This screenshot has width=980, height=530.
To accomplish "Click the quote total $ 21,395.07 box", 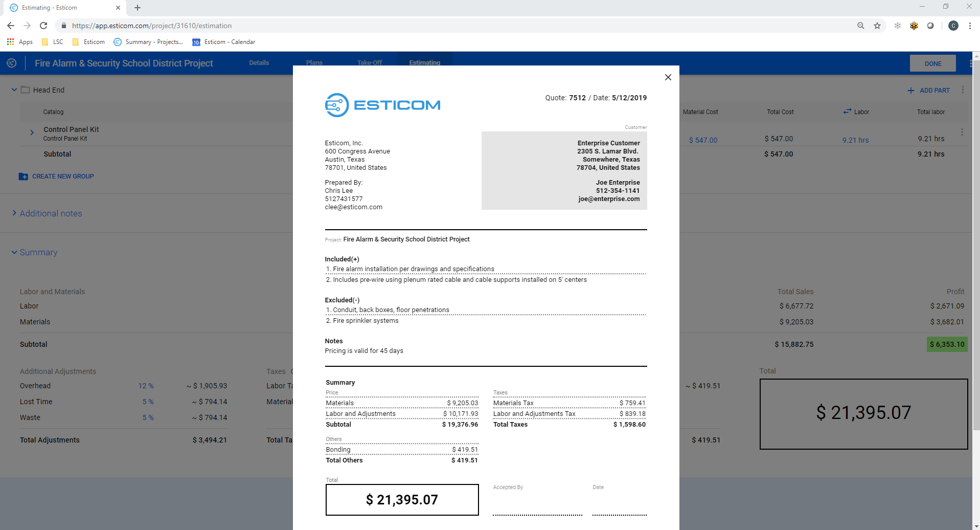I will [402, 500].
